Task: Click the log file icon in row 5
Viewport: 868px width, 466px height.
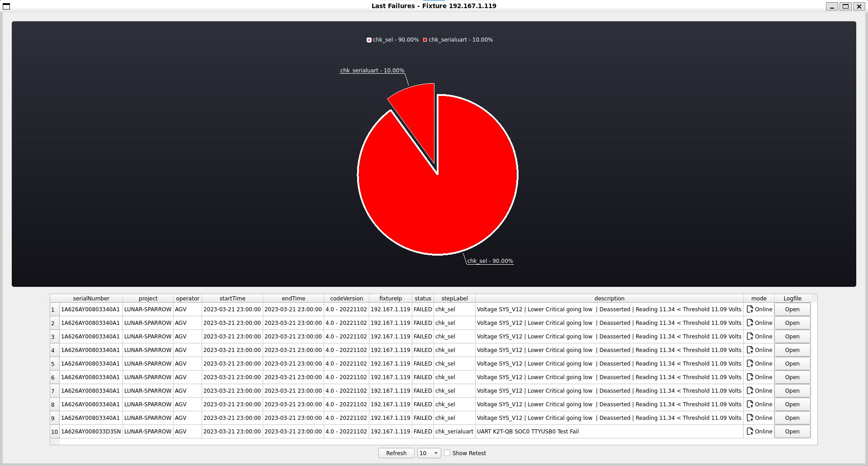Action: point(750,364)
